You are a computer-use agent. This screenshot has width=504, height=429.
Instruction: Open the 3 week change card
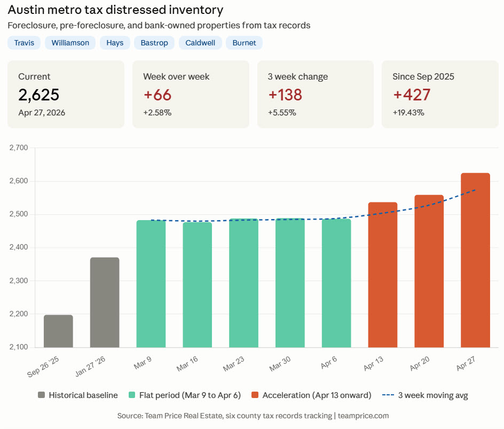[316, 94]
